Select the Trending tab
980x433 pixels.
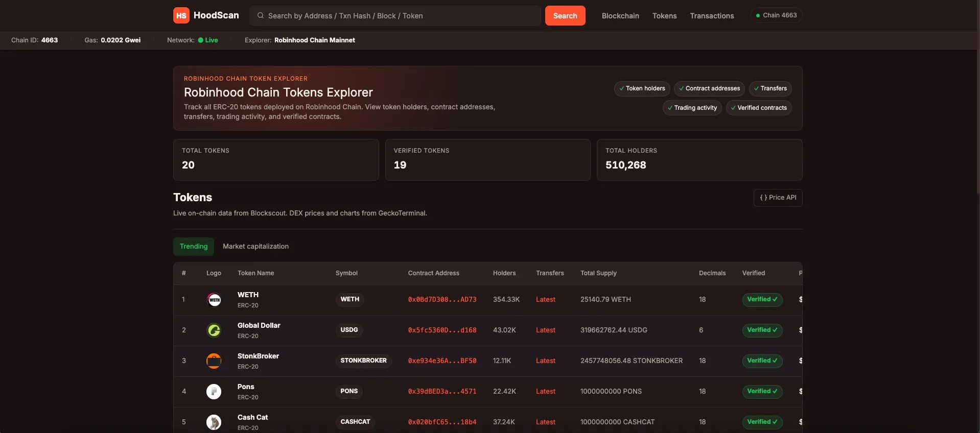[x=194, y=247]
